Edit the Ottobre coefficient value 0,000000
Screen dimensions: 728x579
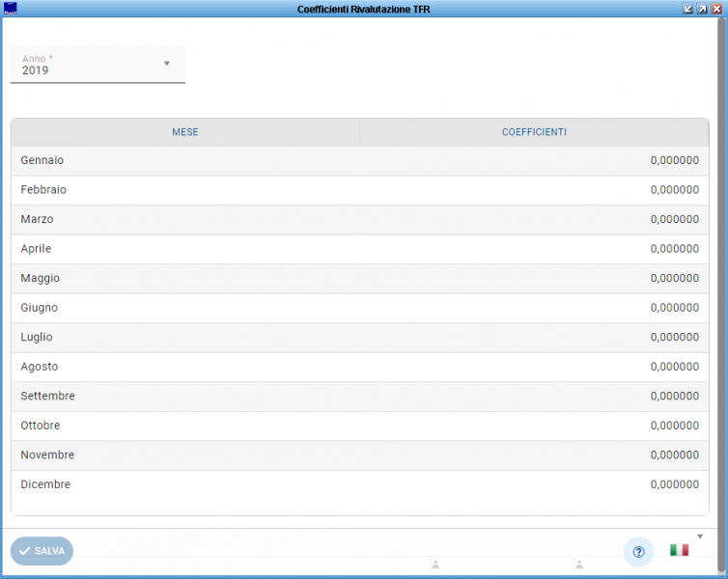click(x=675, y=426)
